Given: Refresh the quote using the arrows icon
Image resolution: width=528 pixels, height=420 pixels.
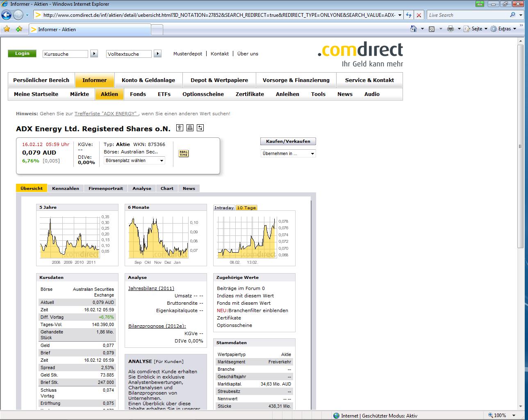Looking at the screenshot, I should click(200, 128).
